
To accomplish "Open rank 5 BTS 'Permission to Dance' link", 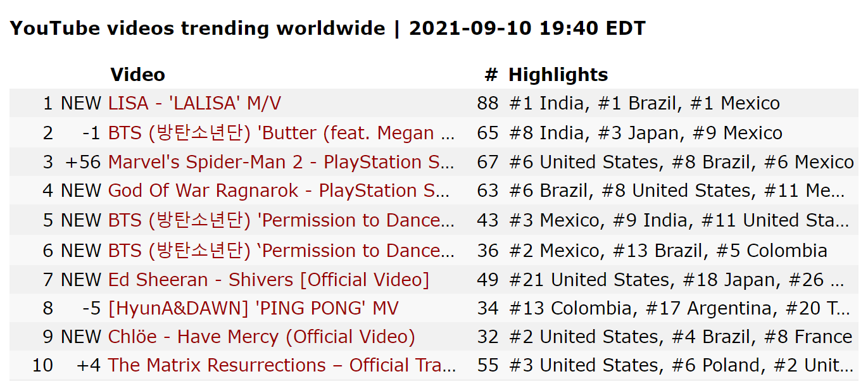I will [x=282, y=220].
